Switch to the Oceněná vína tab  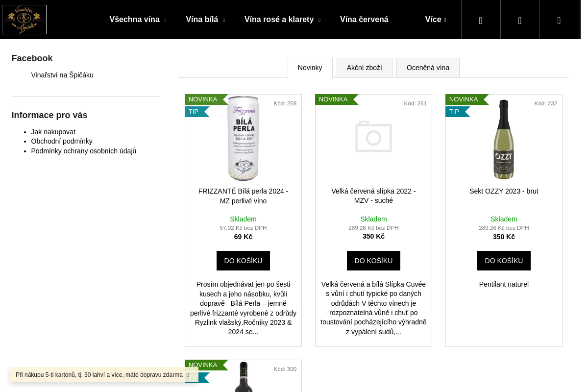coord(428,68)
